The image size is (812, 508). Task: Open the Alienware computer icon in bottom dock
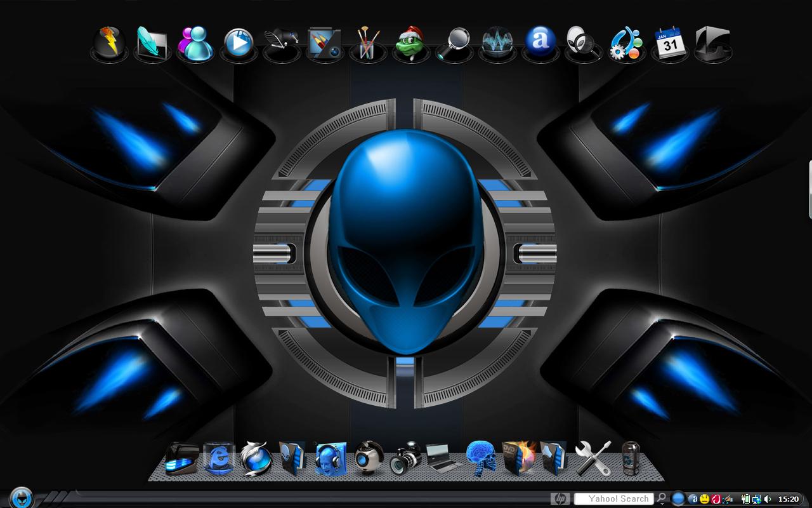pyautogui.click(x=181, y=458)
